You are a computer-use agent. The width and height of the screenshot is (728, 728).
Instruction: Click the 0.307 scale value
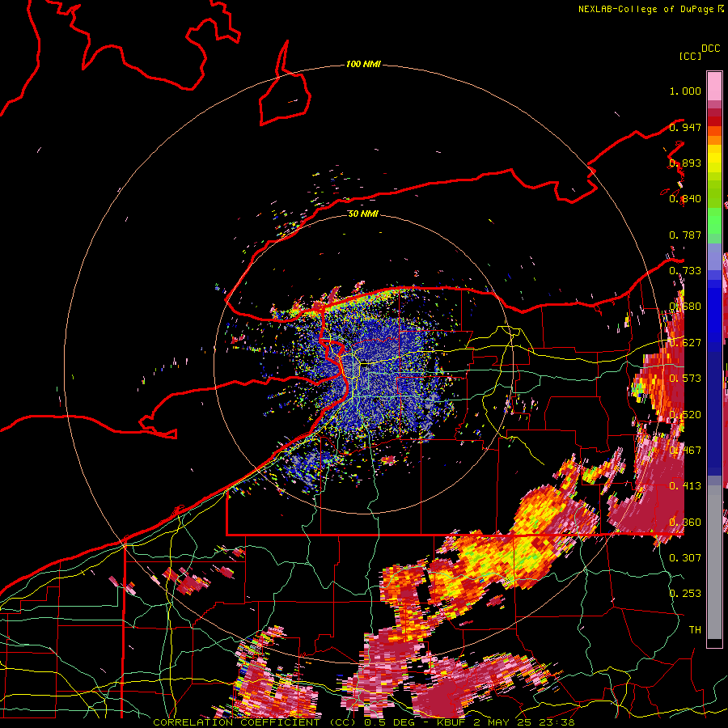(x=685, y=557)
